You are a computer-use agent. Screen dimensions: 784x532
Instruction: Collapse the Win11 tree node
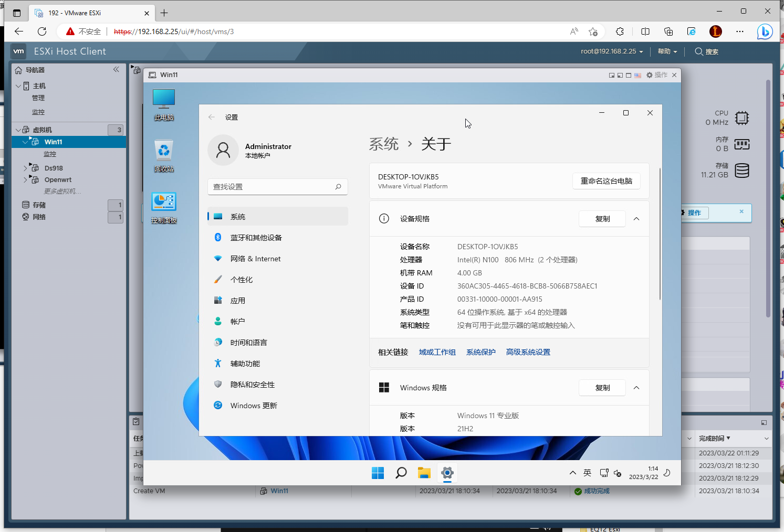pyautogui.click(x=25, y=142)
